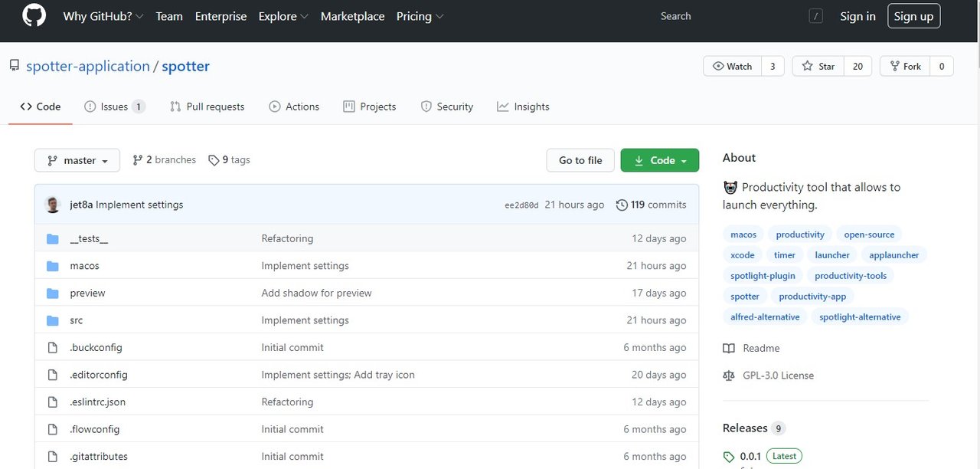Screen dimensions: 980x469
Task: Open the spotter repository name link
Action: click(185, 66)
